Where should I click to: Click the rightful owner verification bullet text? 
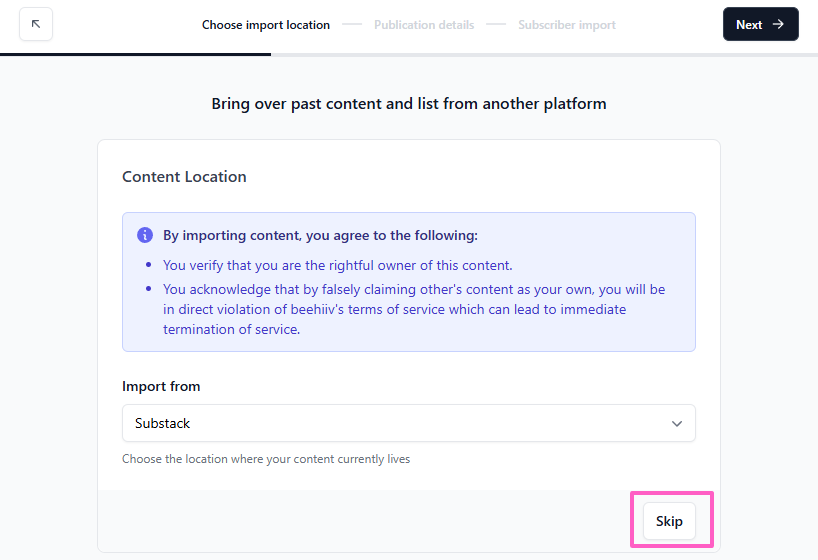coord(337,265)
